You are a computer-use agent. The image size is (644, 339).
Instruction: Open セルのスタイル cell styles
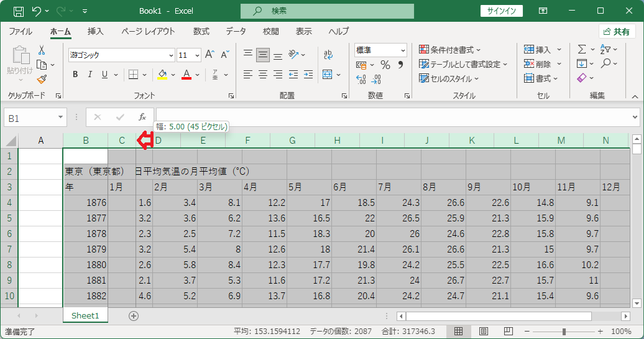(x=449, y=78)
